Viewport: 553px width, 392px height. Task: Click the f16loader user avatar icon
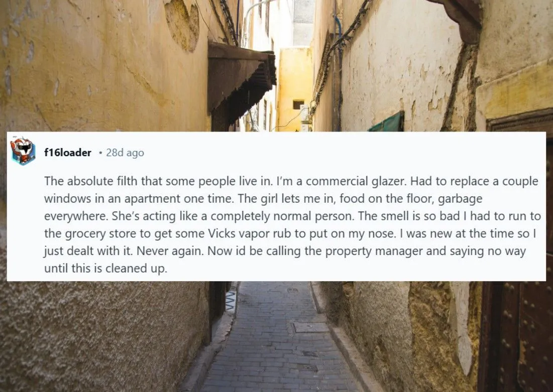(x=23, y=152)
